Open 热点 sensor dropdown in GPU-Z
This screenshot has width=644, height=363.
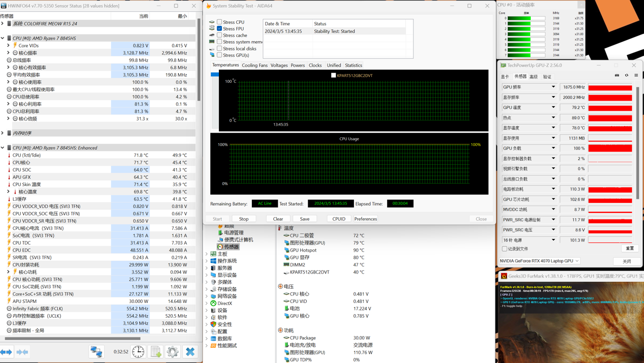coord(554,117)
